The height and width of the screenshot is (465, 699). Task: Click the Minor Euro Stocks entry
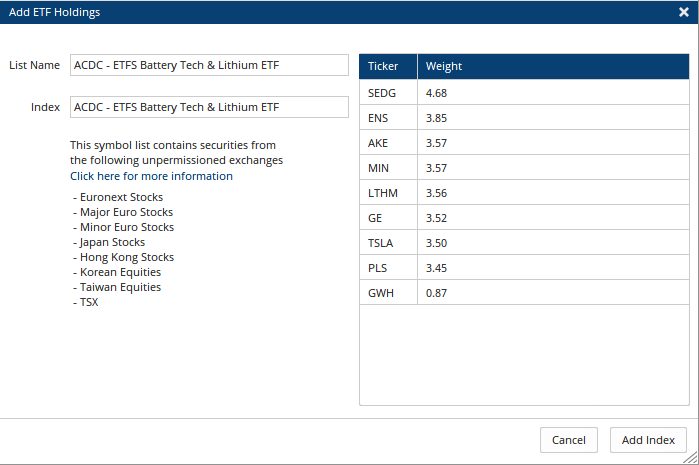coord(123,227)
